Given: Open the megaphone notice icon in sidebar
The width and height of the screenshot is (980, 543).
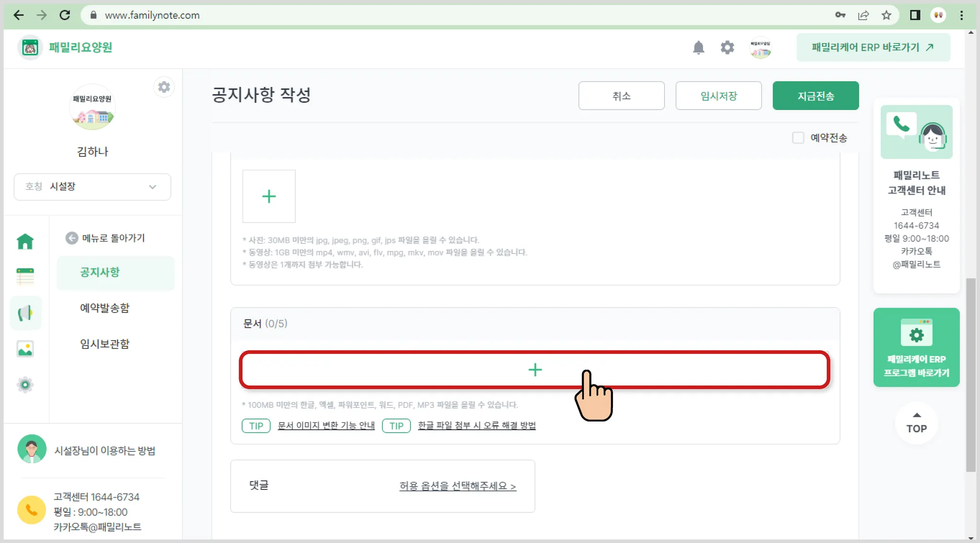Looking at the screenshot, I should coord(25,313).
